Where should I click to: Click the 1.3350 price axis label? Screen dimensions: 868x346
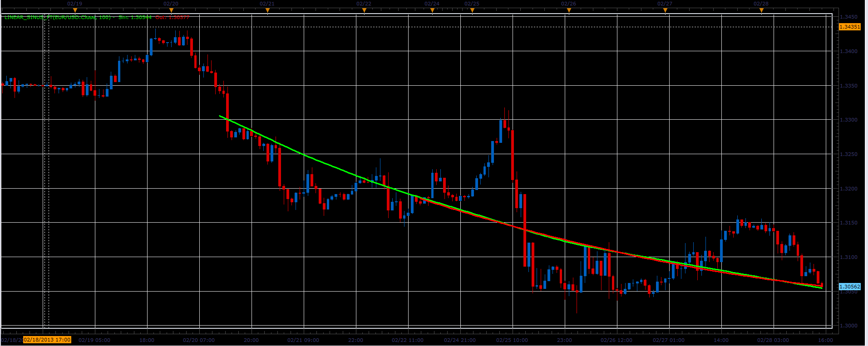(848, 86)
